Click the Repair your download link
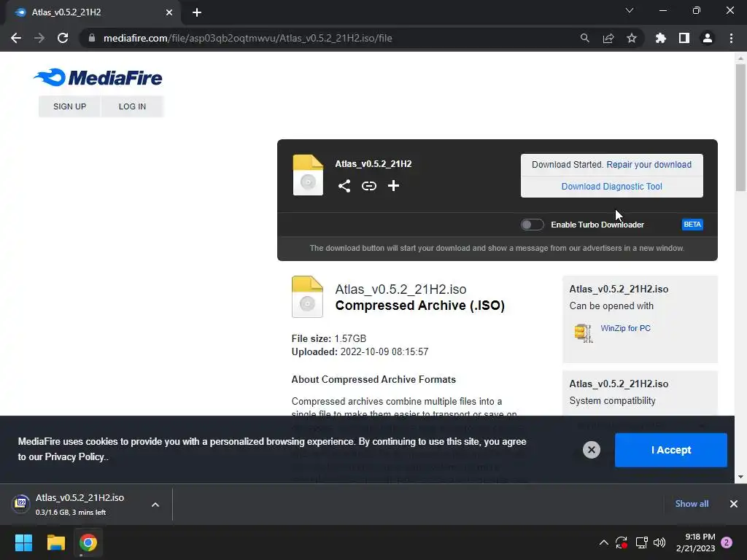The height and width of the screenshot is (560, 747). [649, 164]
